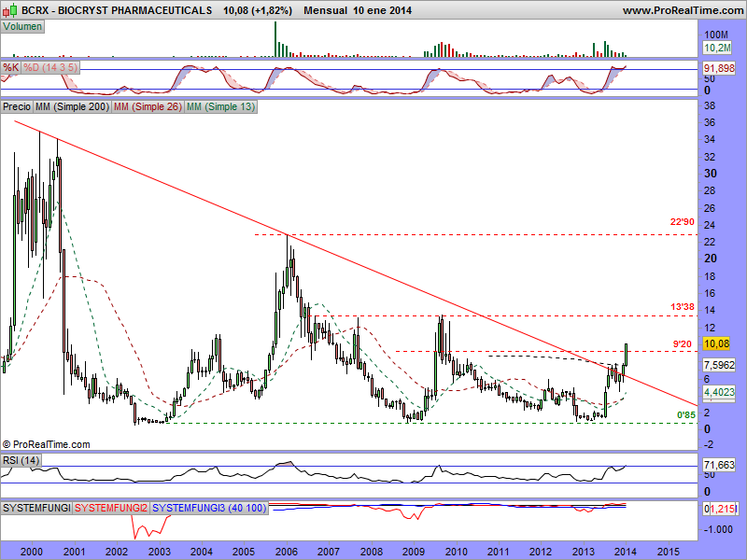The width and height of the screenshot is (747, 560).
Task: Select the SYSTEMFUNGI indicator label
Action: click(x=36, y=508)
